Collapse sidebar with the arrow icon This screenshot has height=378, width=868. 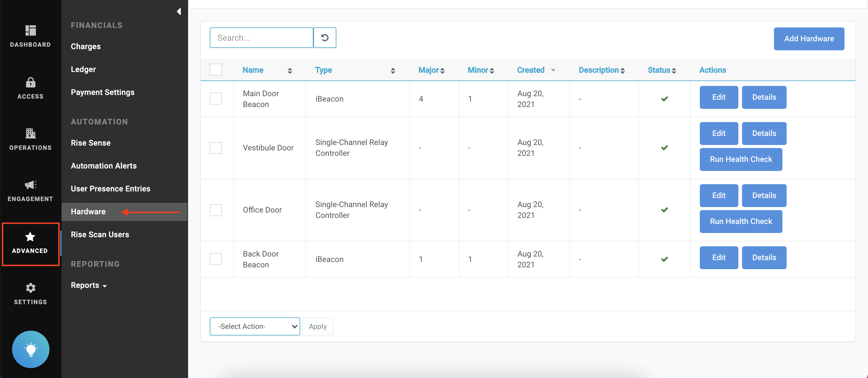(x=179, y=12)
